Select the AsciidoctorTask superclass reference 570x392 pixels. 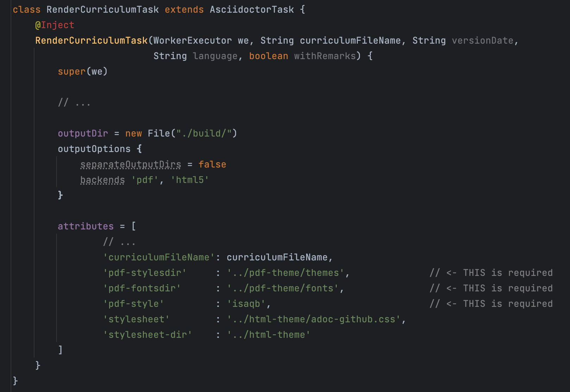click(x=252, y=10)
